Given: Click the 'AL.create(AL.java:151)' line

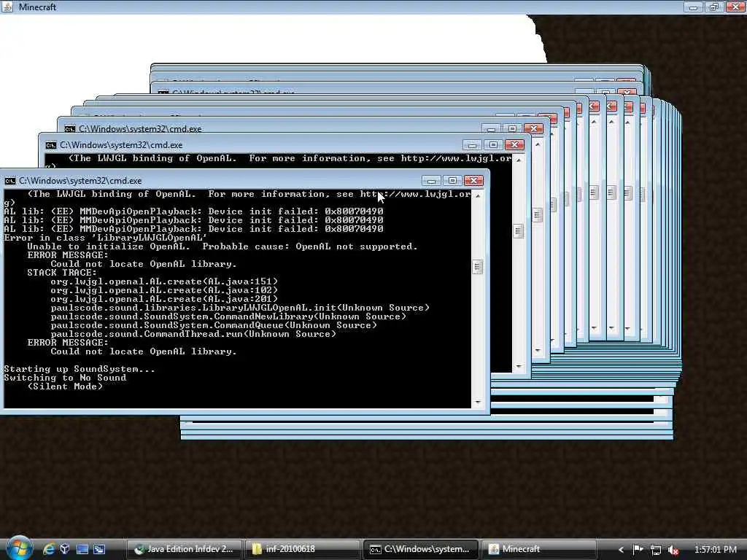Looking at the screenshot, I should (x=164, y=281).
